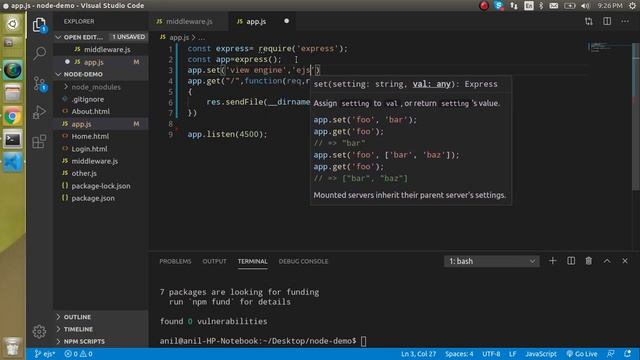Switch to the Output panel tab
This screenshot has width=640, height=360.
point(214,261)
